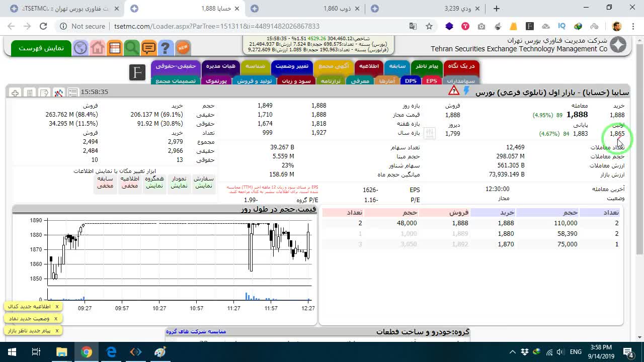Toggle the سابقه مخفی history visibility
The image size is (644, 362).
pyautogui.click(x=105, y=182)
